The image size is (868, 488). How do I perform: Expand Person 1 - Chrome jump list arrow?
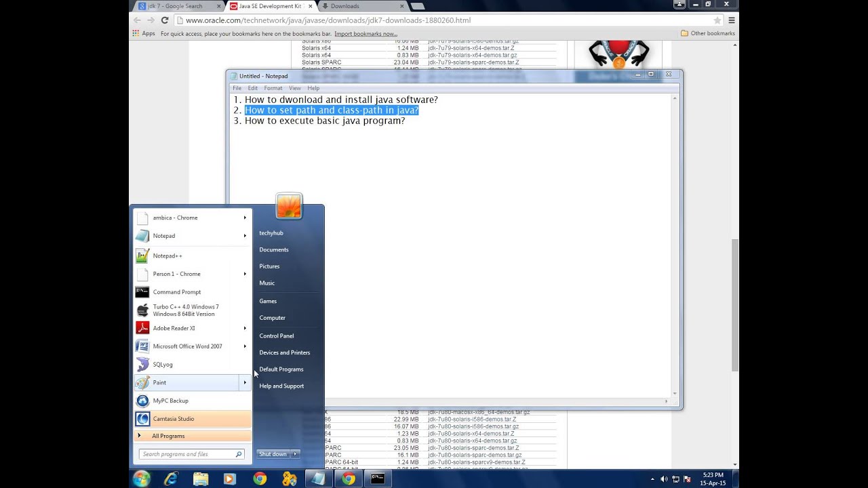coord(245,274)
